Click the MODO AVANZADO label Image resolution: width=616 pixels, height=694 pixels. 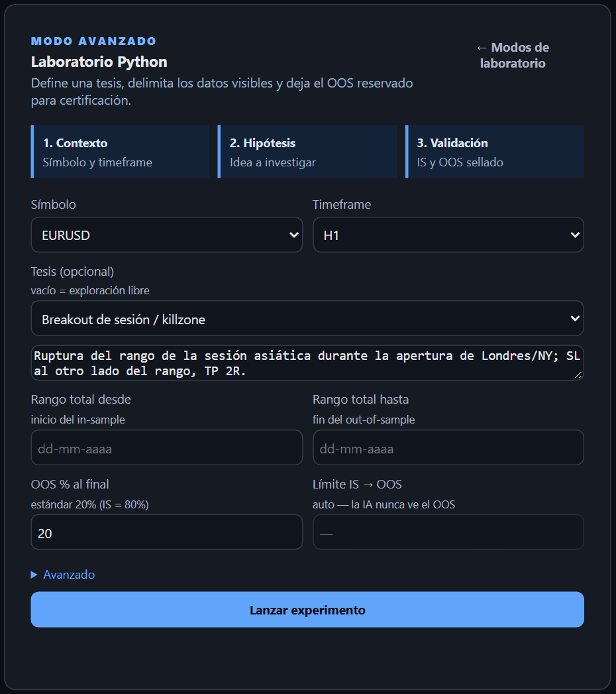point(94,41)
